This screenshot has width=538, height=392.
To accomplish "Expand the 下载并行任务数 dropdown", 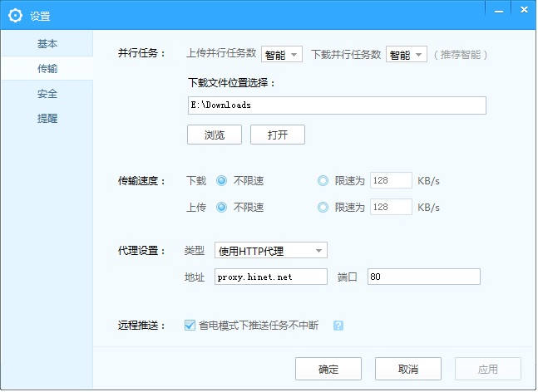I will [x=407, y=54].
